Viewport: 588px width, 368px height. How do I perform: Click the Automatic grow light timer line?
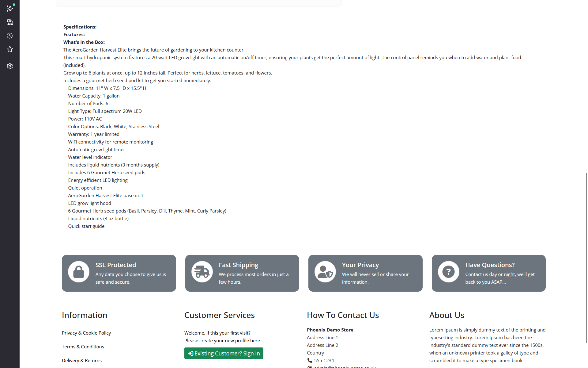(96, 150)
